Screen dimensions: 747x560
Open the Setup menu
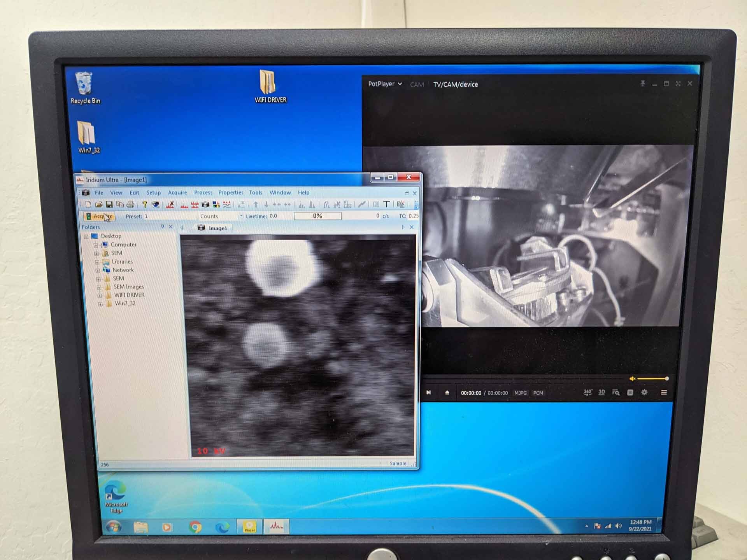[153, 192]
